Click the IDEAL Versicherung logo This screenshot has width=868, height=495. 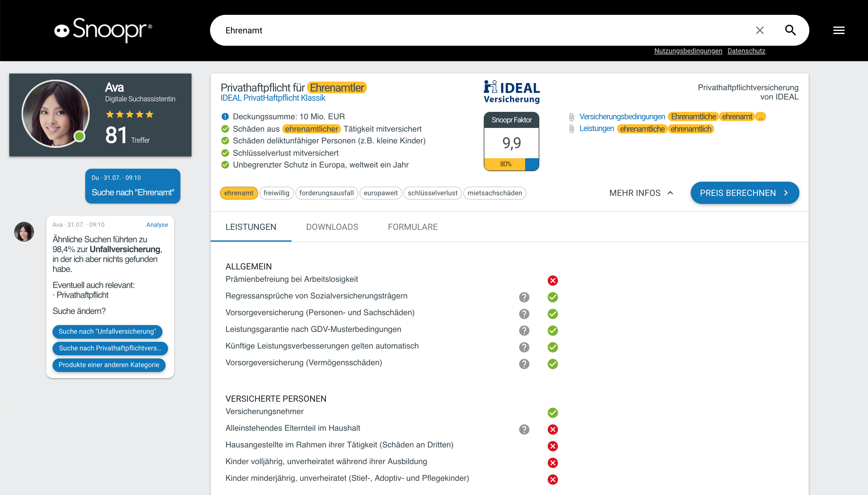[x=512, y=91]
